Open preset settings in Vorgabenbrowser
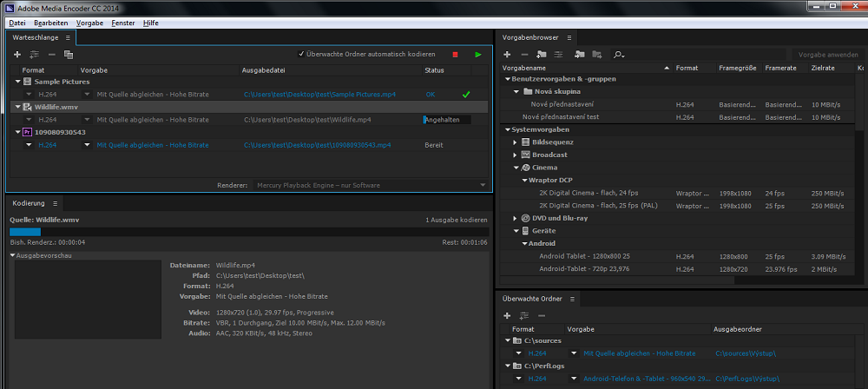868x389 pixels. click(558, 55)
